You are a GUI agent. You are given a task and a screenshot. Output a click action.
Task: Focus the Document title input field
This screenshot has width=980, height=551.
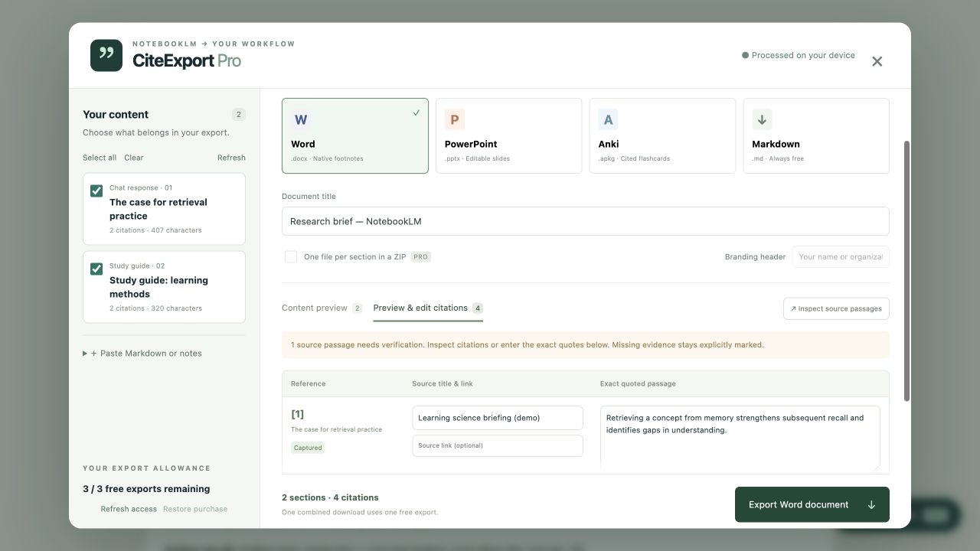pyautogui.click(x=586, y=221)
